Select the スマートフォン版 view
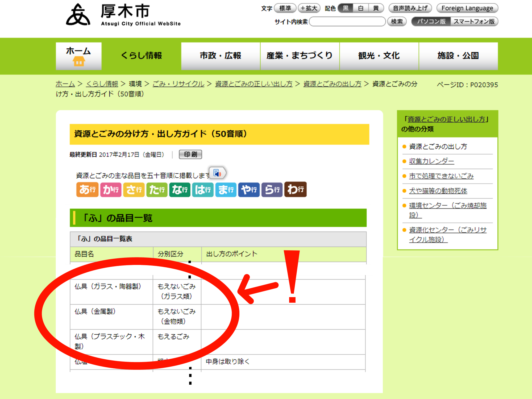Screen dimensions: 532x399 (474, 22)
